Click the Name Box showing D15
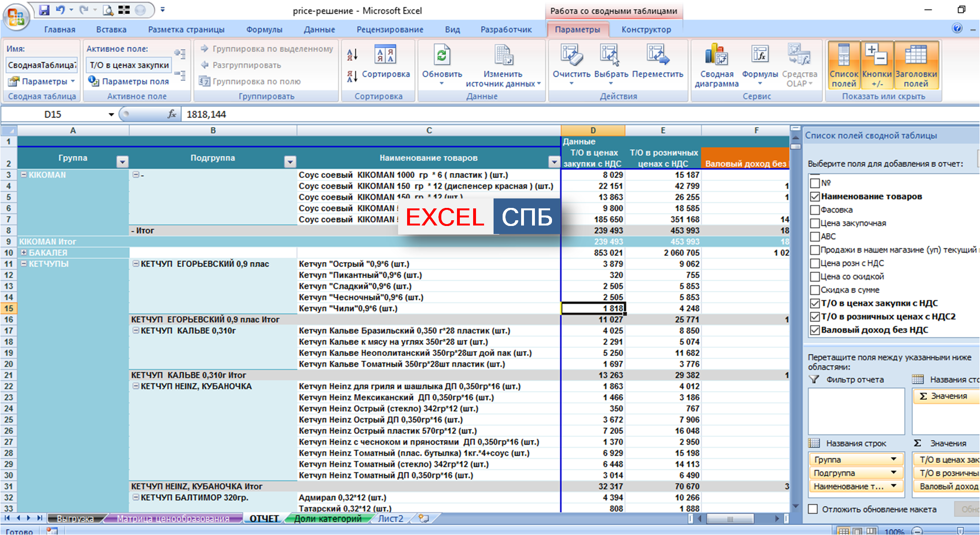Screen dimensions: 980x535 [x=53, y=114]
